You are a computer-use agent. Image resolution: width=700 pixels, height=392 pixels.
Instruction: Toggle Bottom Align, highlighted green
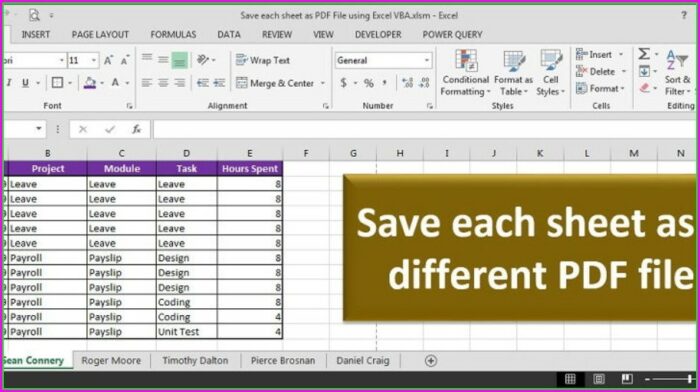[179, 60]
